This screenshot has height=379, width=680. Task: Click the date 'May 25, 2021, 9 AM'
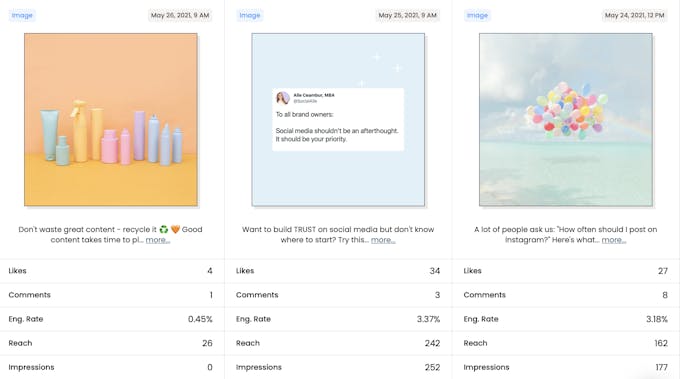click(408, 15)
